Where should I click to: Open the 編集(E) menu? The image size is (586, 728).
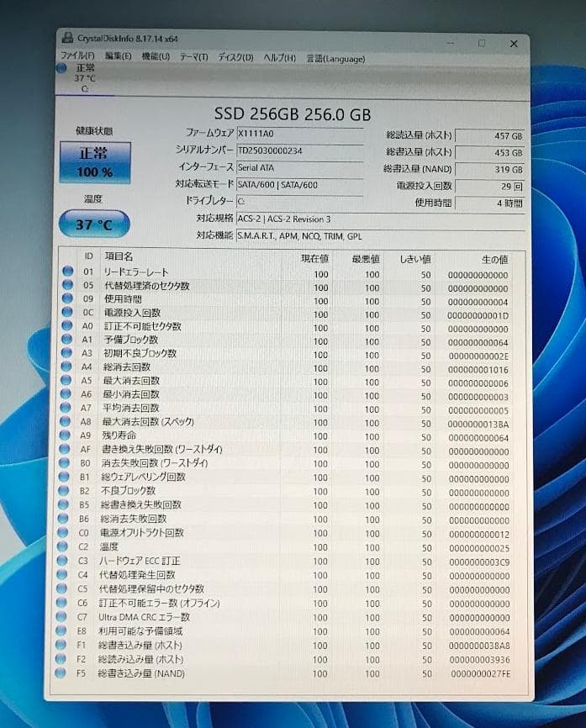coord(118,56)
